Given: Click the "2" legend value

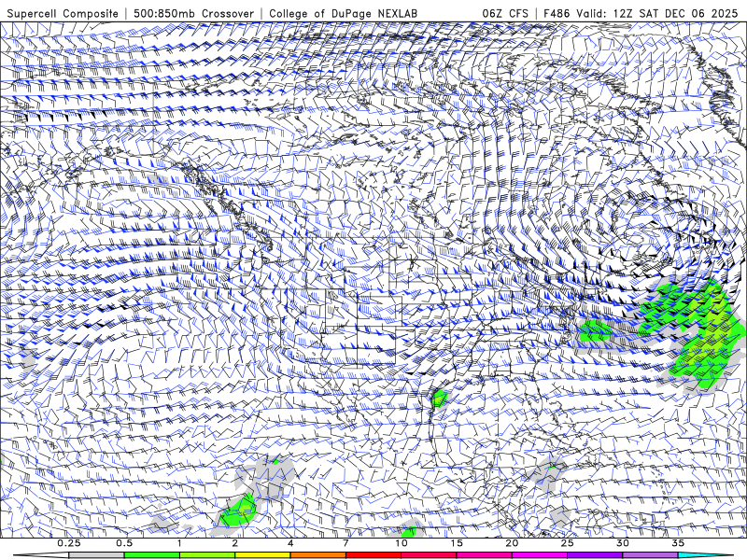Looking at the screenshot, I should click(x=235, y=543).
